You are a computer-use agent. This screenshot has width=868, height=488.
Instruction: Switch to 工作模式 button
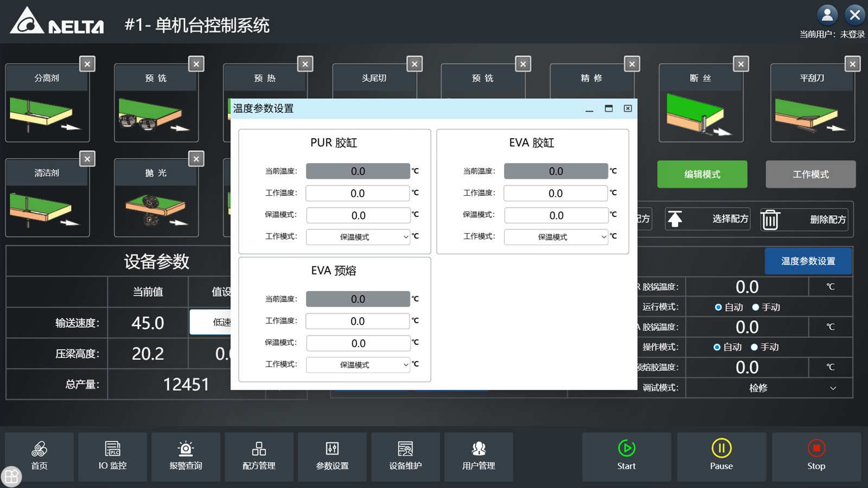click(810, 174)
